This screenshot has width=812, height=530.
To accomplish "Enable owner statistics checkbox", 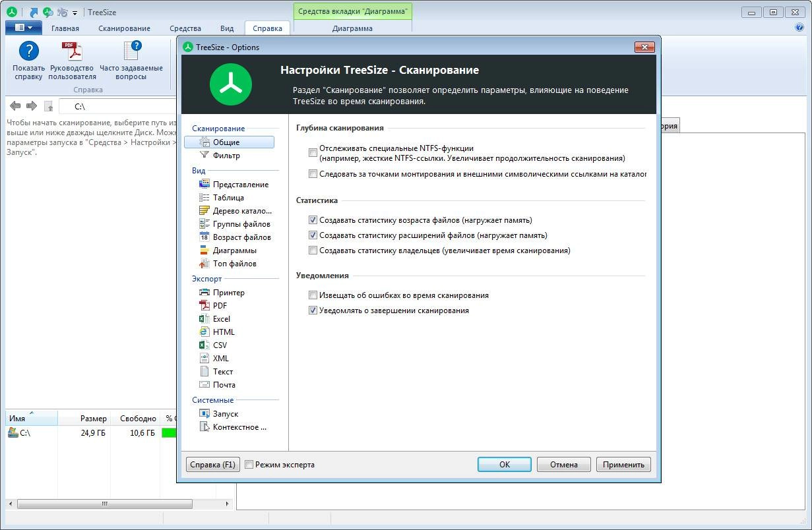I will (313, 250).
